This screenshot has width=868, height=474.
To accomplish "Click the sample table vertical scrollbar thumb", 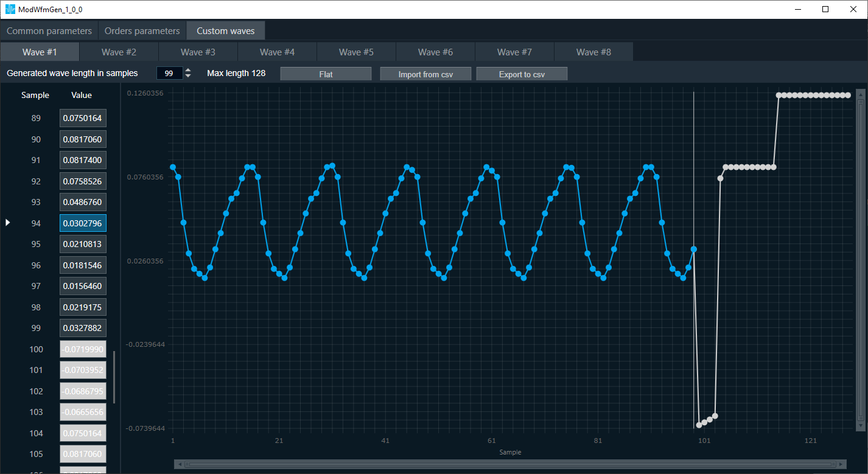I will click(114, 377).
